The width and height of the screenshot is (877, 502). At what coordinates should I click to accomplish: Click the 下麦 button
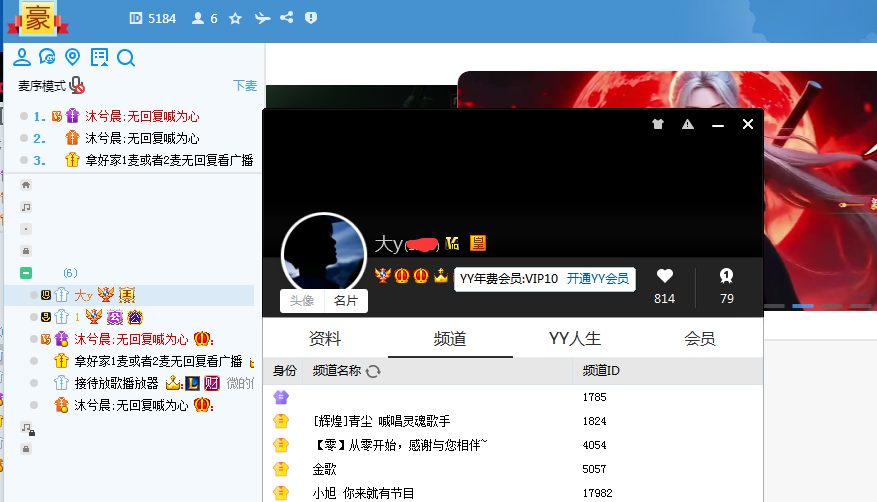(245, 86)
